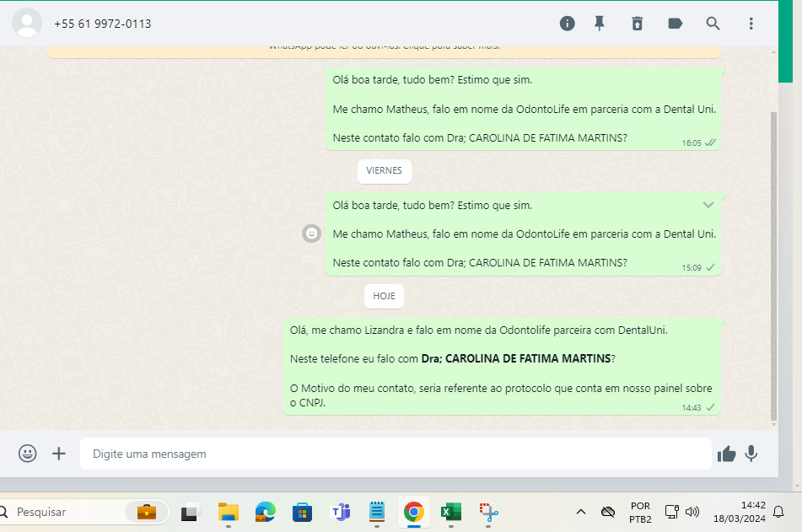Open Snipping Tool from taskbar
This screenshot has height=532, width=802.
tap(488, 512)
